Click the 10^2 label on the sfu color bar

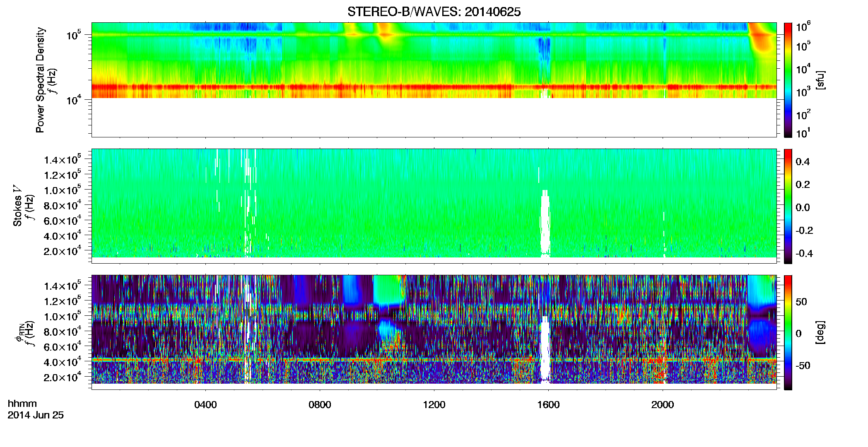coord(803,114)
